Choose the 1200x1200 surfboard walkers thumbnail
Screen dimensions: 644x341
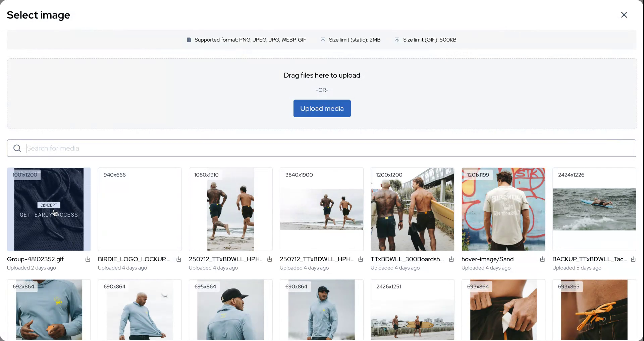(412, 209)
